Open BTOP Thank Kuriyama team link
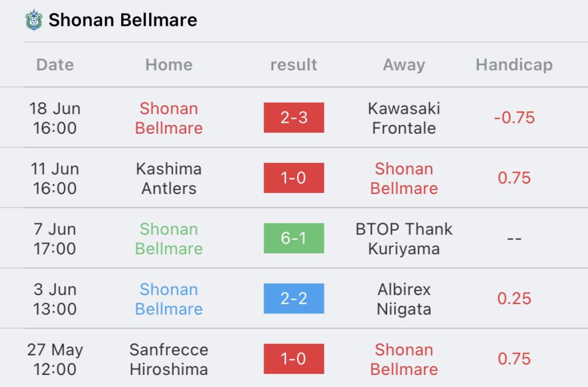Viewport: 588px width, 387px height. pos(404,239)
